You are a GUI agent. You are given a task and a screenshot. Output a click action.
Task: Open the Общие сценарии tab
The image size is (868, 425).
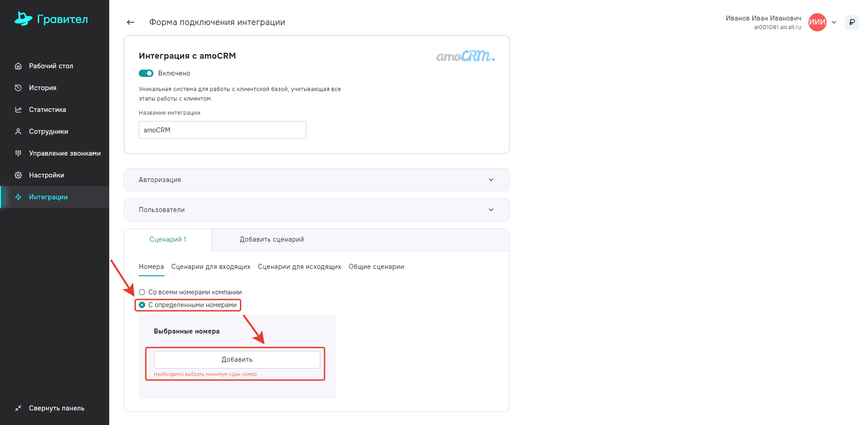376,267
